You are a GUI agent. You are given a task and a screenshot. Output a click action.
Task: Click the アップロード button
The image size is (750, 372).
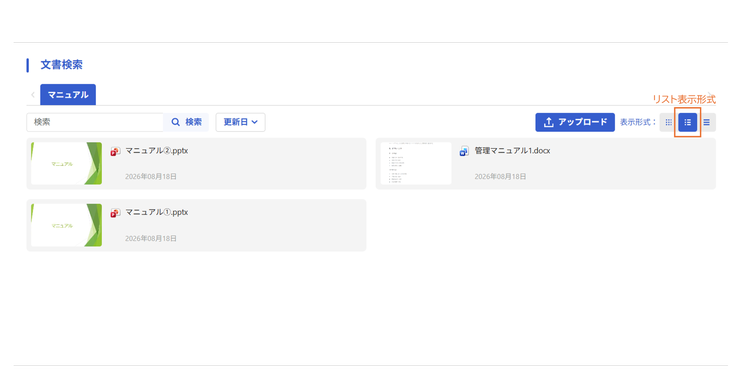575,122
